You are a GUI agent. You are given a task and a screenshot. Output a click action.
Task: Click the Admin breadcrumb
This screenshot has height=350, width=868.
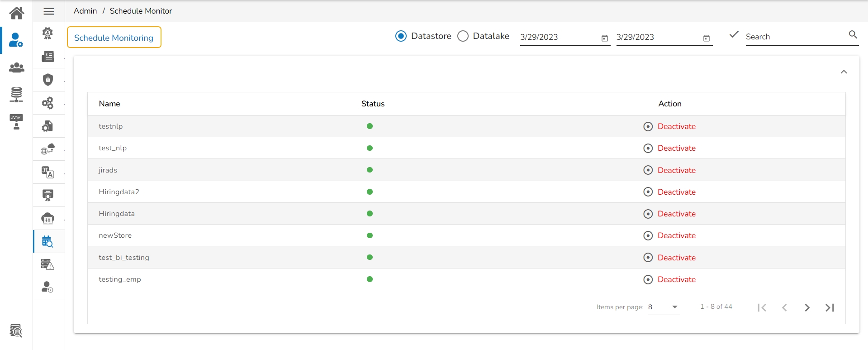tap(85, 11)
